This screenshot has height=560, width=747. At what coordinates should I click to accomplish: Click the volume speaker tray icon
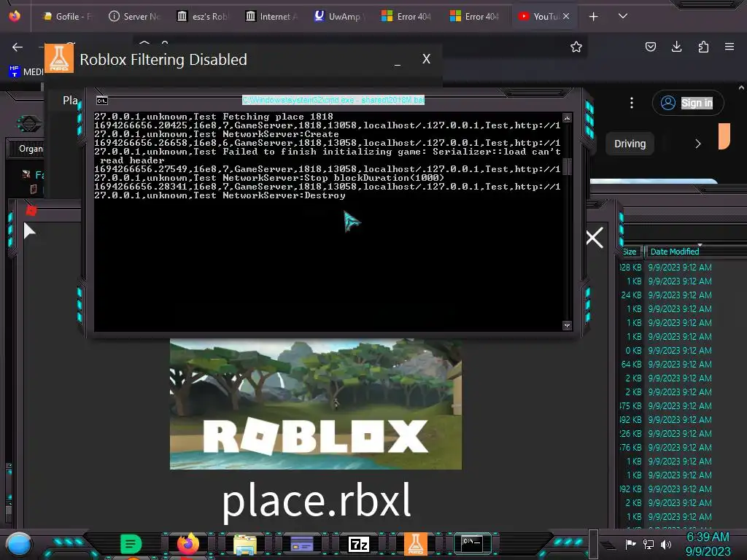666,544
